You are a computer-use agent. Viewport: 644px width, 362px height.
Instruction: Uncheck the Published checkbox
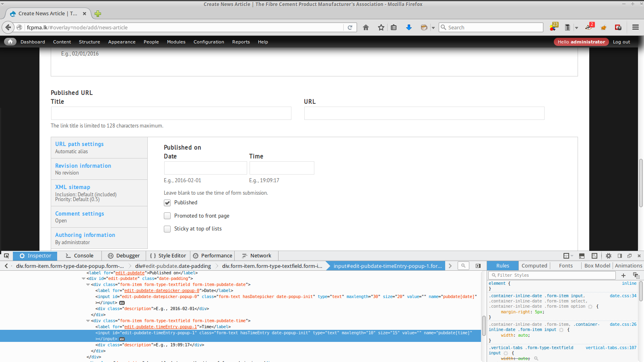(167, 203)
